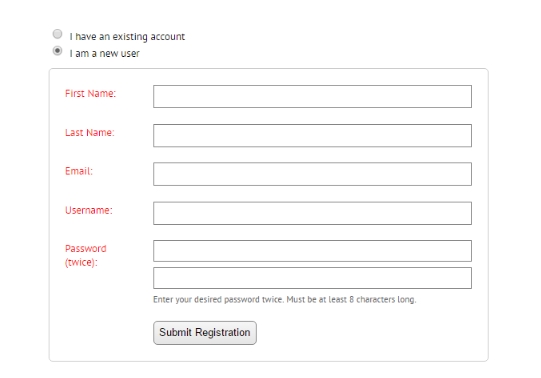Focus the First Name text field
Viewport: 541px width, 378px height.
tap(312, 96)
